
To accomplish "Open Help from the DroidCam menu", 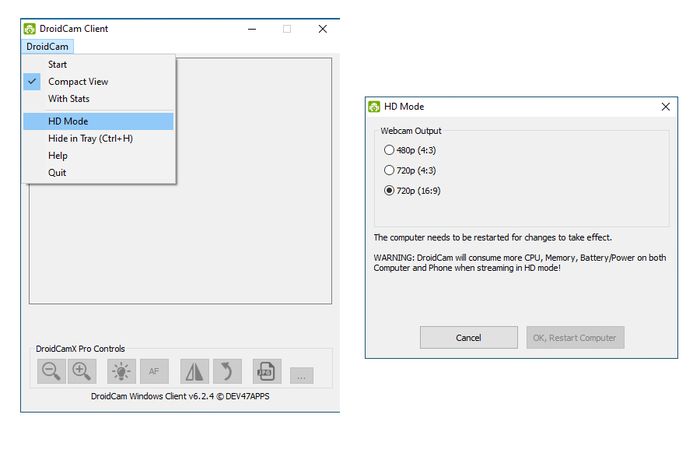I will [58, 155].
